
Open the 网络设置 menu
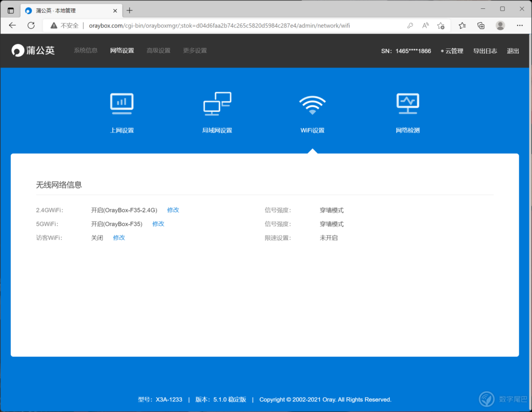tap(122, 51)
